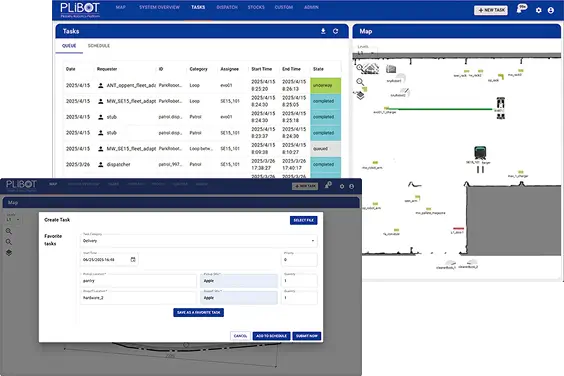Open the Levels dropdown in back window map
This screenshot has width=564, height=376.
tap(367, 53)
